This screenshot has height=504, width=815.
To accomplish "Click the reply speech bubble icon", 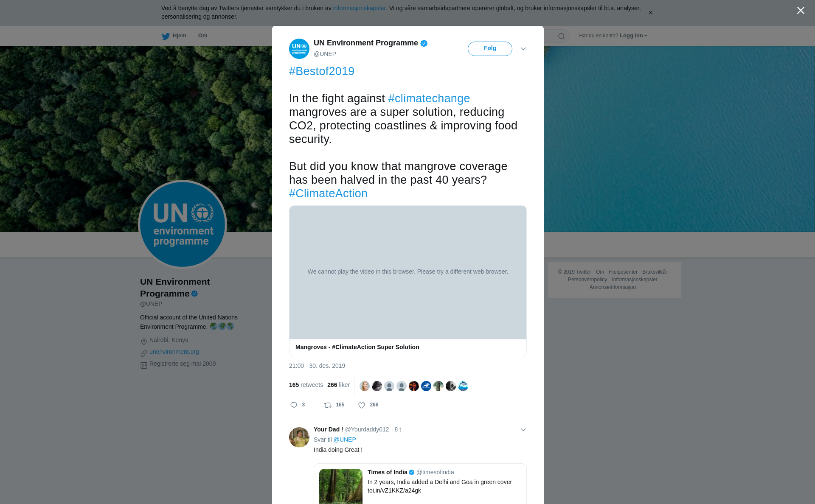I will 293,405.
